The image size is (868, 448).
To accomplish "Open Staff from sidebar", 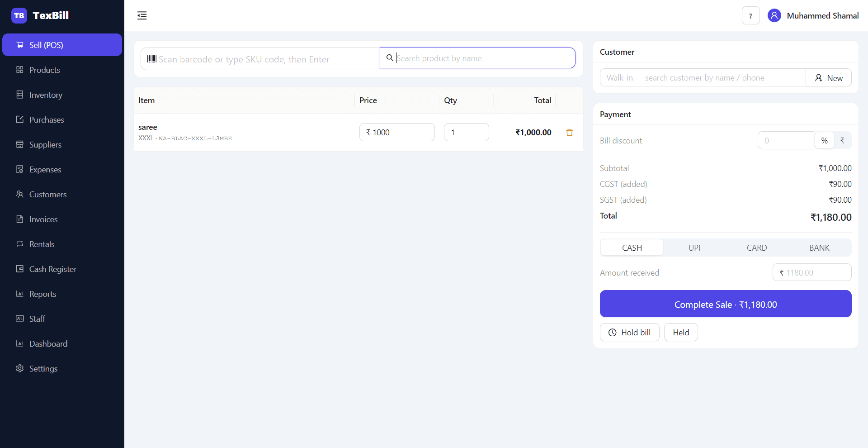I will click(62, 319).
